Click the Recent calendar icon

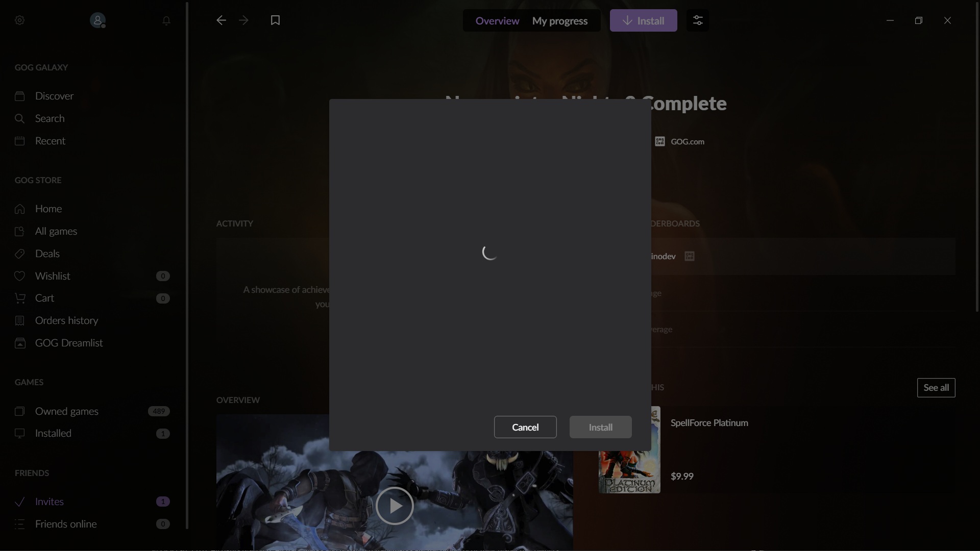point(19,141)
